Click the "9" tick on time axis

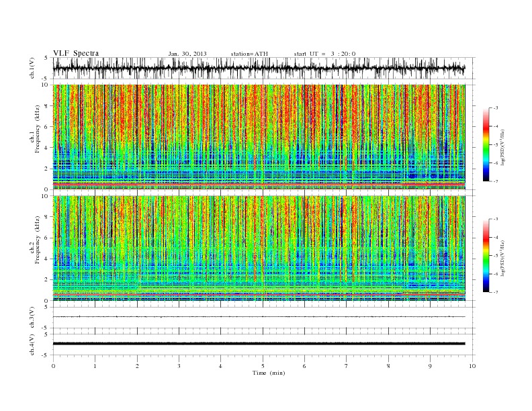click(430, 366)
